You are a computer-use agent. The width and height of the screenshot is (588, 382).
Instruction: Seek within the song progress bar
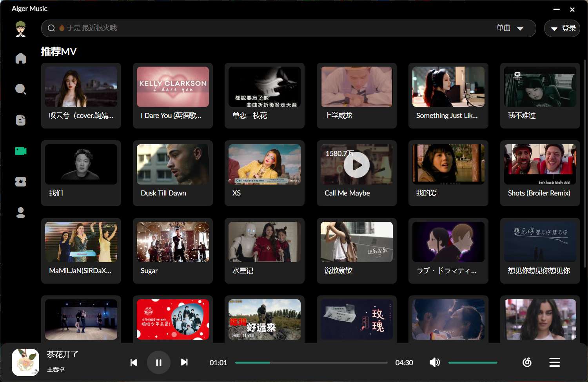tap(311, 362)
